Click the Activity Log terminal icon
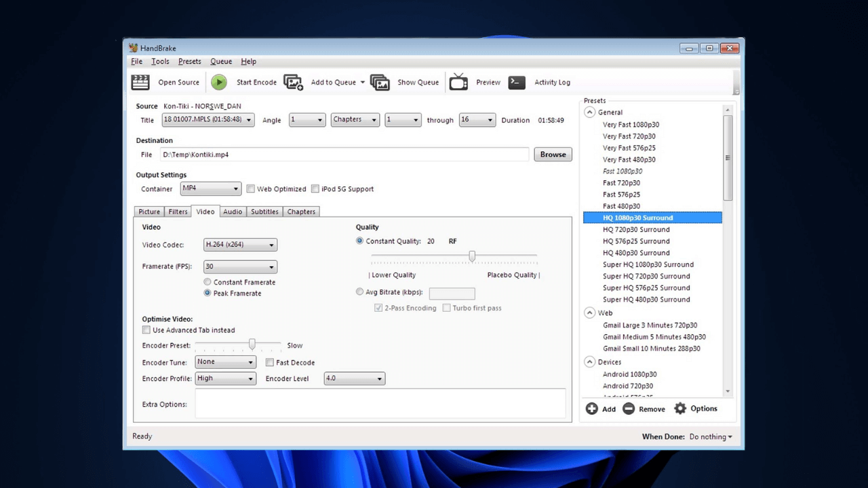This screenshot has height=488, width=868. click(517, 82)
